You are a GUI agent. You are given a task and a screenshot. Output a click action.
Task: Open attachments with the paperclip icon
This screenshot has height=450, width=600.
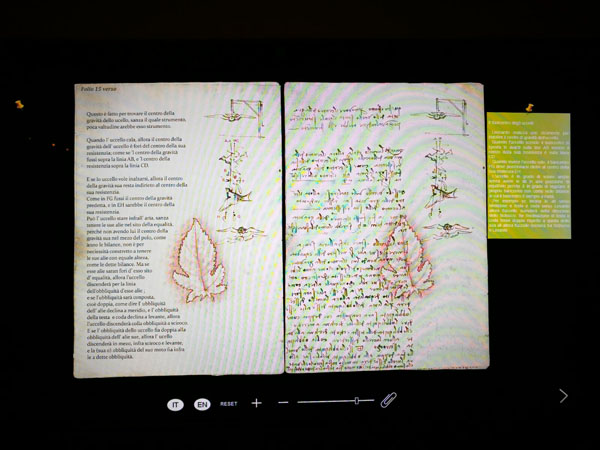pyautogui.click(x=388, y=400)
